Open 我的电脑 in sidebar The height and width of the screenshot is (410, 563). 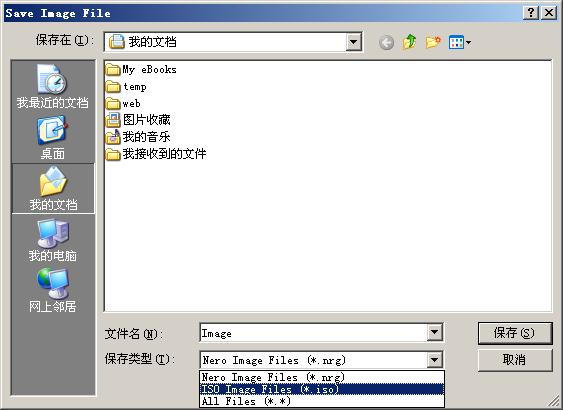[53, 240]
